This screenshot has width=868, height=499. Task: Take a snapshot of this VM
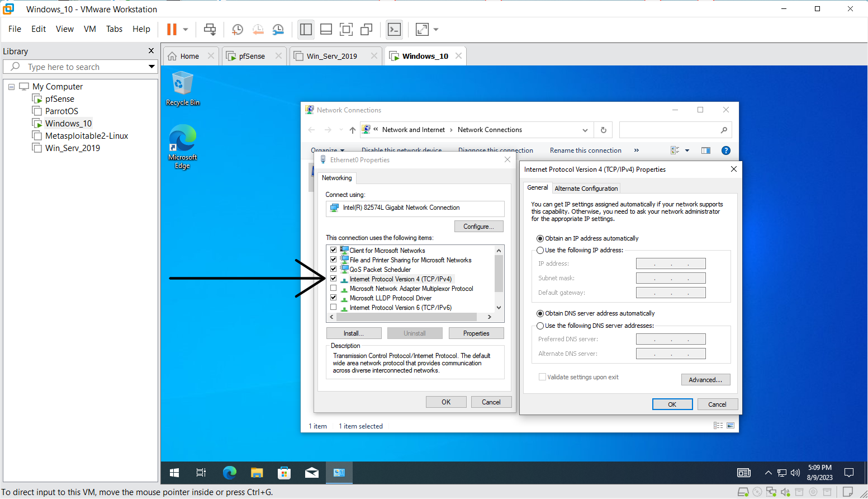pyautogui.click(x=238, y=29)
